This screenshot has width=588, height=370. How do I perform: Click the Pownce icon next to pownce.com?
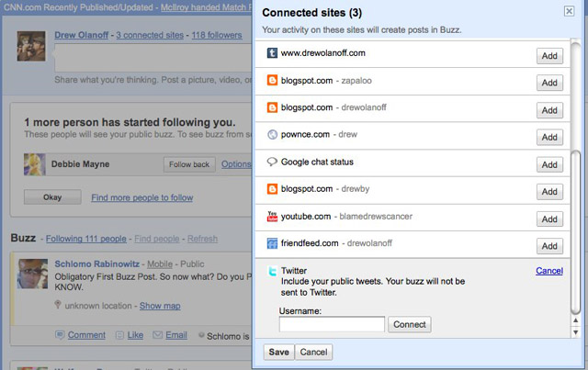coord(272,135)
